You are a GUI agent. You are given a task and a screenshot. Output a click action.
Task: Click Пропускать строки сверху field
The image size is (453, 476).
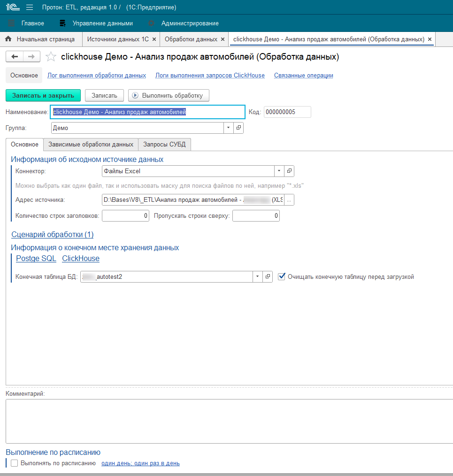click(x=256, y=216)
